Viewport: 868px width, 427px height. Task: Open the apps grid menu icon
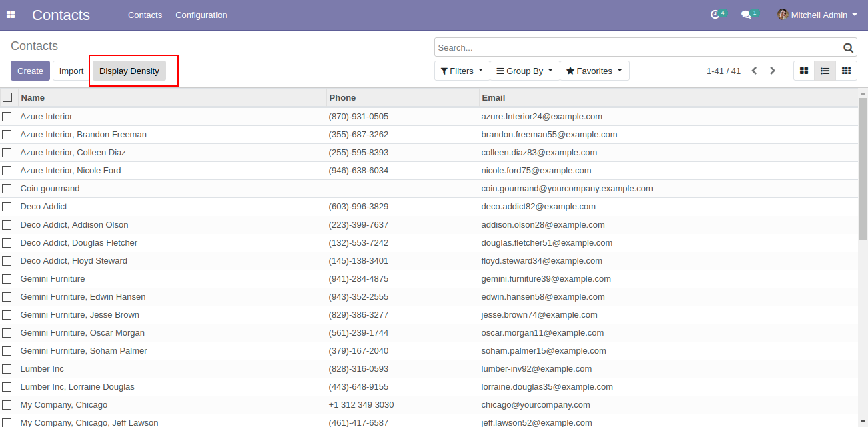[x=11, y=15]
